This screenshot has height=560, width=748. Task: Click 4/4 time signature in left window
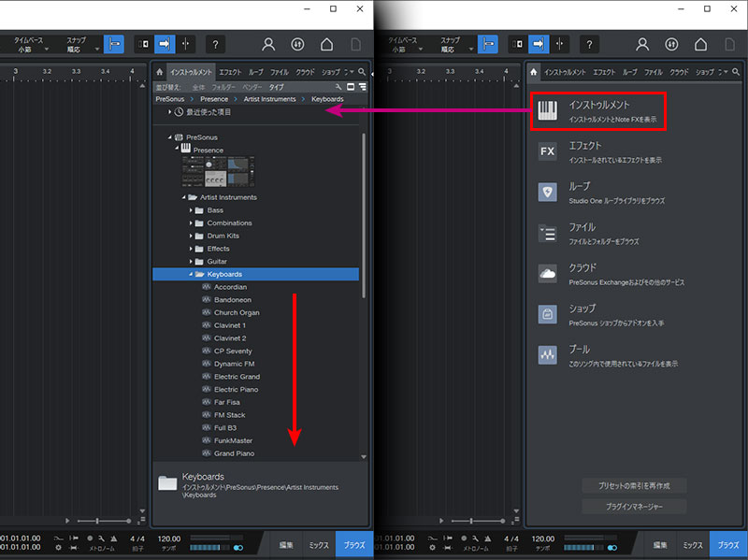point(137,538)
